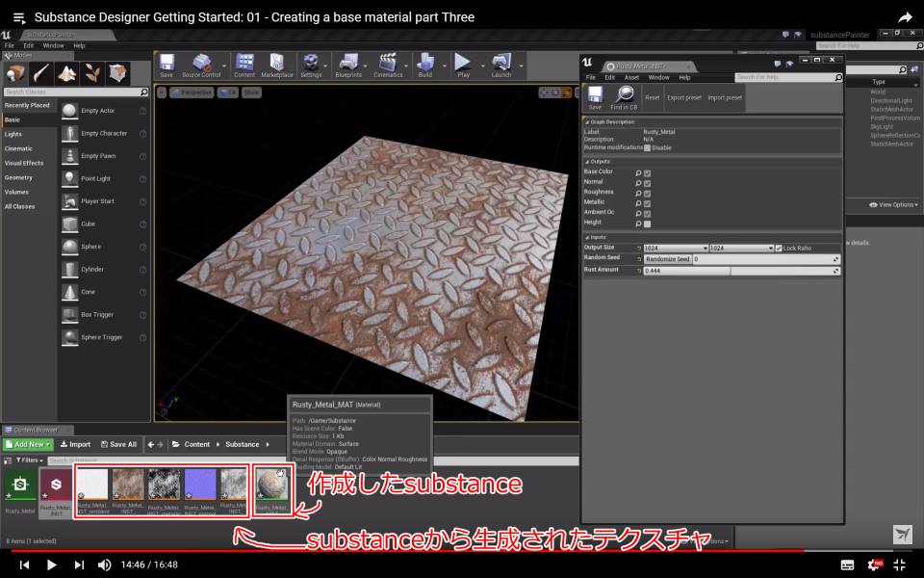The width and height of the screenshot is (924, 578).
Task: Click the Import preset button
Action: pyautogui.click(x=725, y=98)
